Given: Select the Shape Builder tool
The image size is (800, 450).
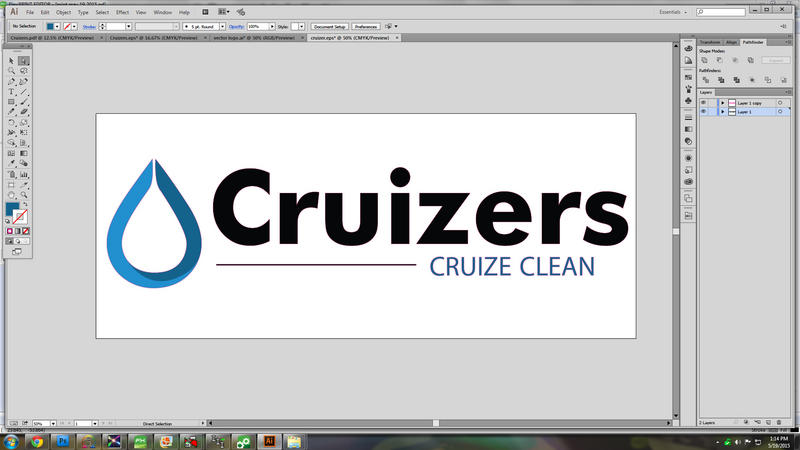Looking at the screenshot, I should click(x=11, y=143).
